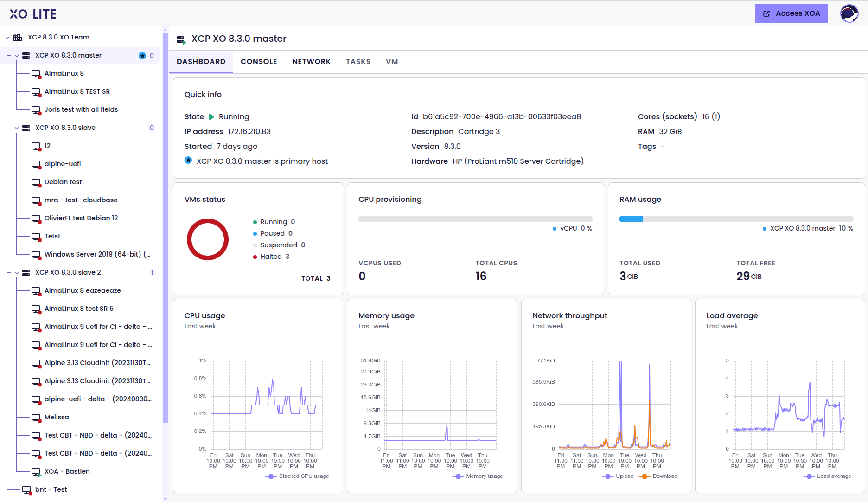Click the host Id value b61a5c92-700e

502,117
